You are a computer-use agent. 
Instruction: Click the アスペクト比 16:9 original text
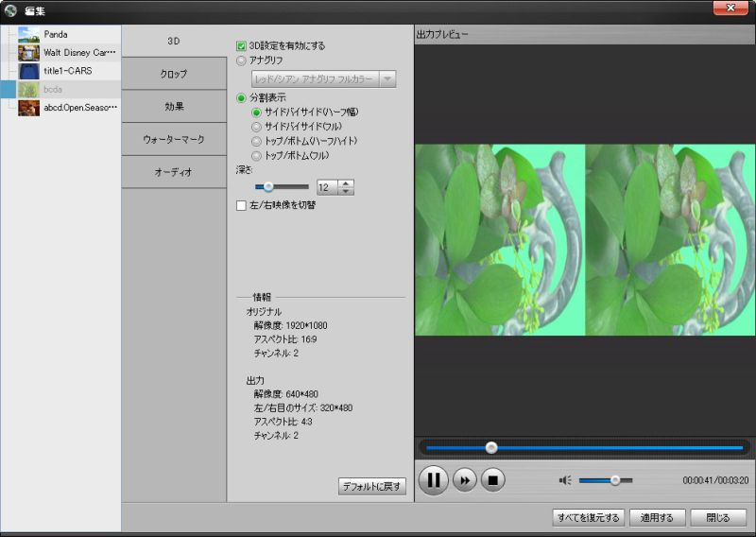(x=285, y=339)
